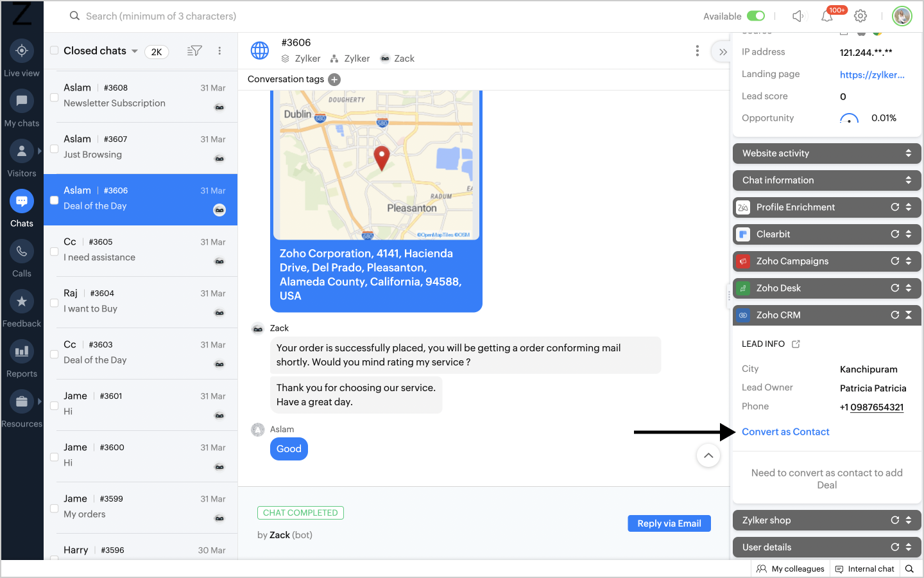
Task: Expand the Zoho Desk panel
Action: [908, 288]
